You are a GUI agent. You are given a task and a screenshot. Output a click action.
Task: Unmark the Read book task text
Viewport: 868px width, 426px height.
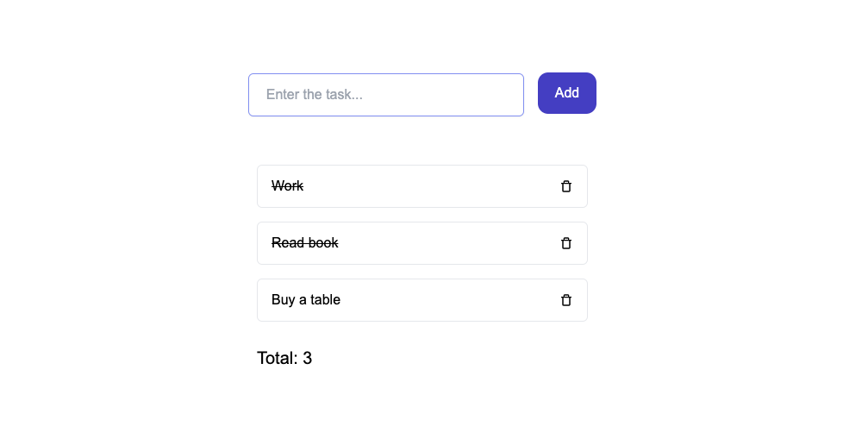(304, 243)
